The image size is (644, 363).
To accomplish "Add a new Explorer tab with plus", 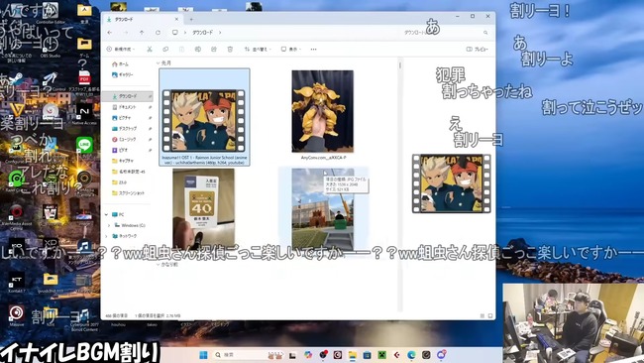I will tap(191, 19).
